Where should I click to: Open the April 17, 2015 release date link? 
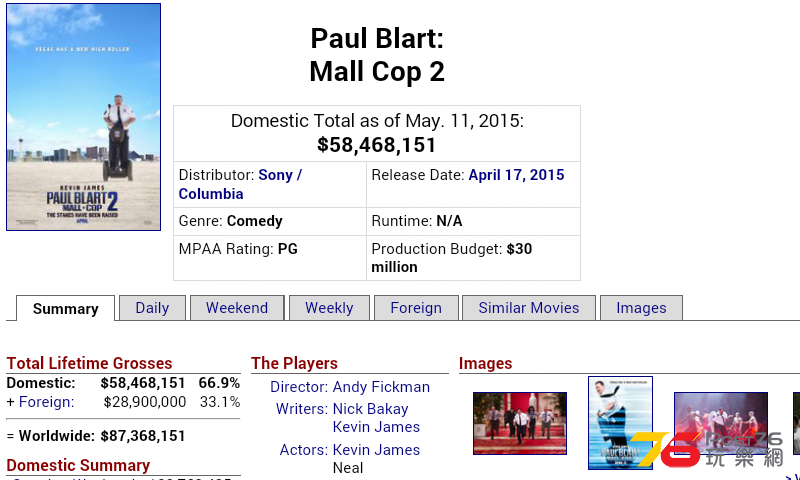pos(516,175)
